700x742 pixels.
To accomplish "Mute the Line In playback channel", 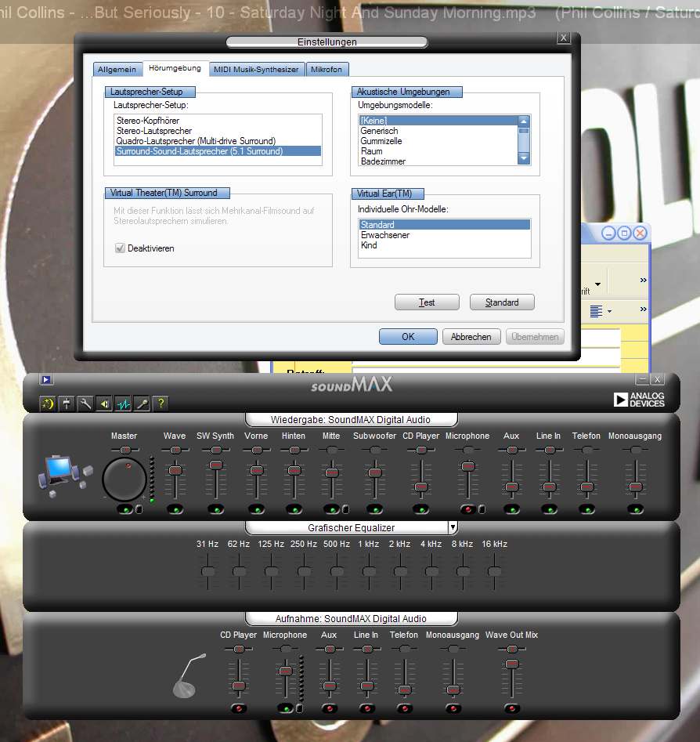I will click(x=549, y=509).
